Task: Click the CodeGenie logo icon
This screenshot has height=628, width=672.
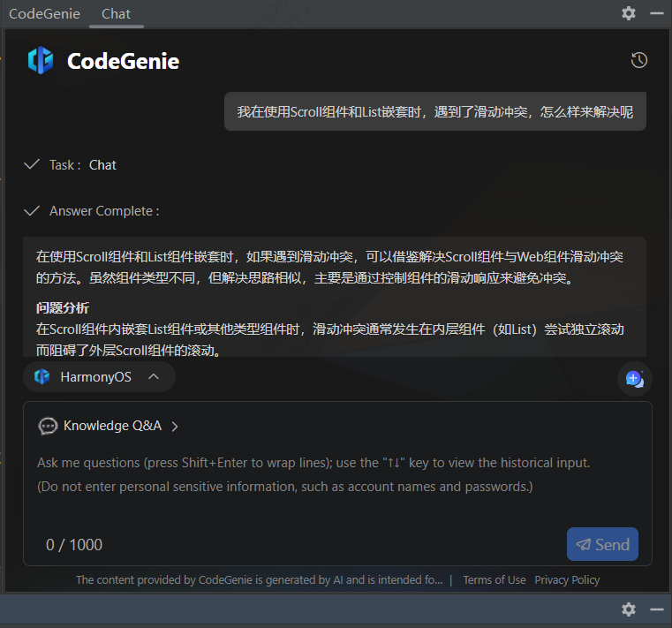Action: tap(41, 60)
